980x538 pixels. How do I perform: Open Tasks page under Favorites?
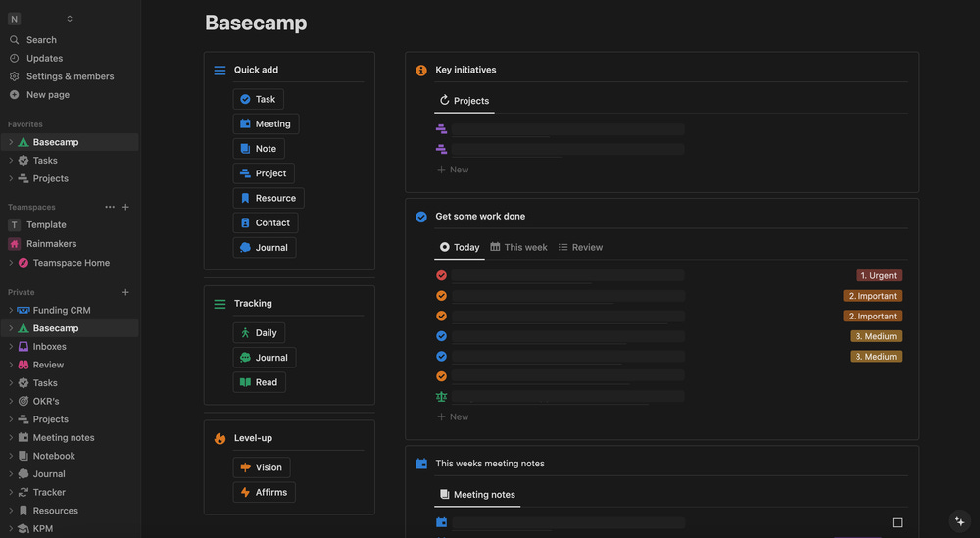coord(45,161)
